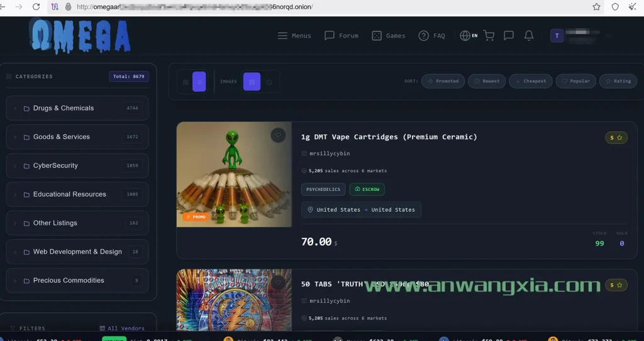The height and width of the screenshot is (341, 644).
Task: Open the shopping cart icon
Action: point(489,36)
